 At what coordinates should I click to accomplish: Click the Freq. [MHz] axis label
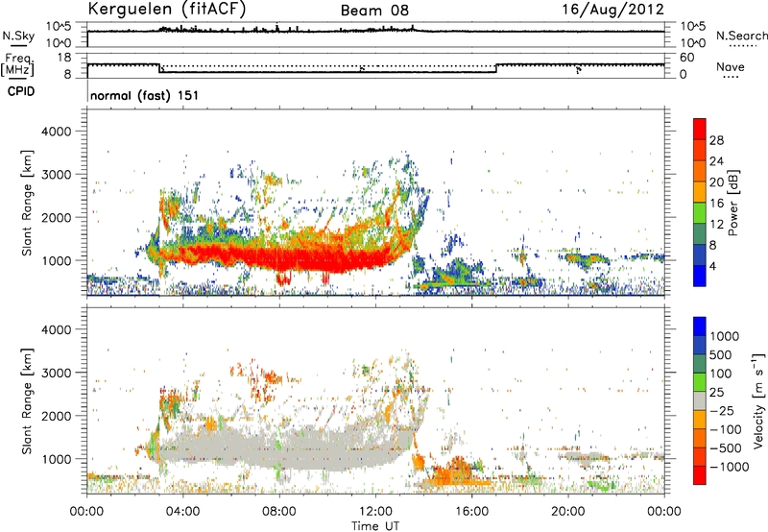(x=19, y=65)
